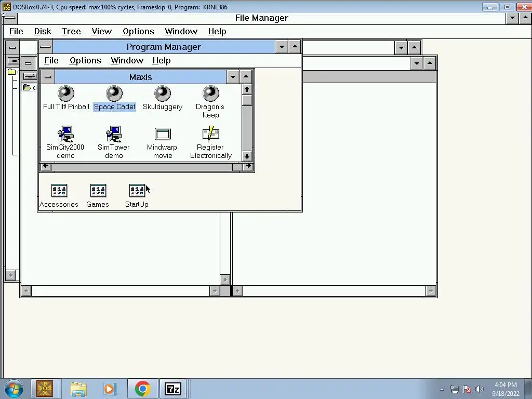Click the yellow folder icon in back window

[x=11, y=72]
